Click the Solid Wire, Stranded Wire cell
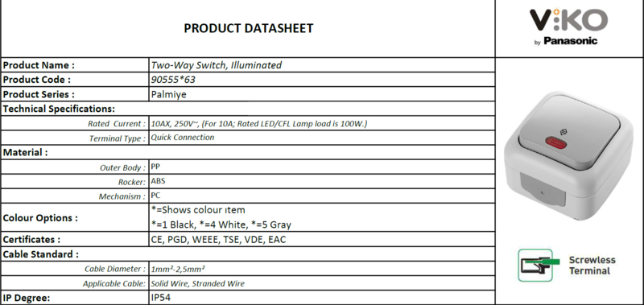Screen dimensions: 644x305 [x=321, y=283]
